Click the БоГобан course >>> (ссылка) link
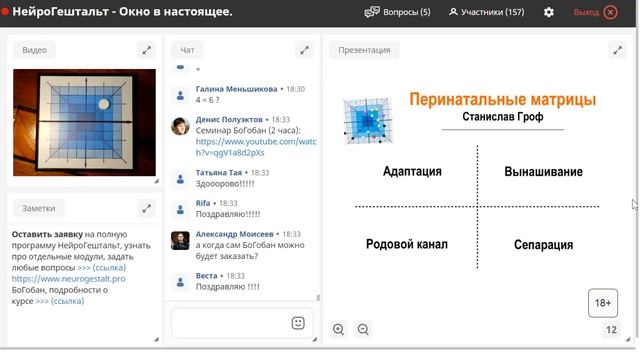Viewport: 640px width, 360px height. coord(60,301)
